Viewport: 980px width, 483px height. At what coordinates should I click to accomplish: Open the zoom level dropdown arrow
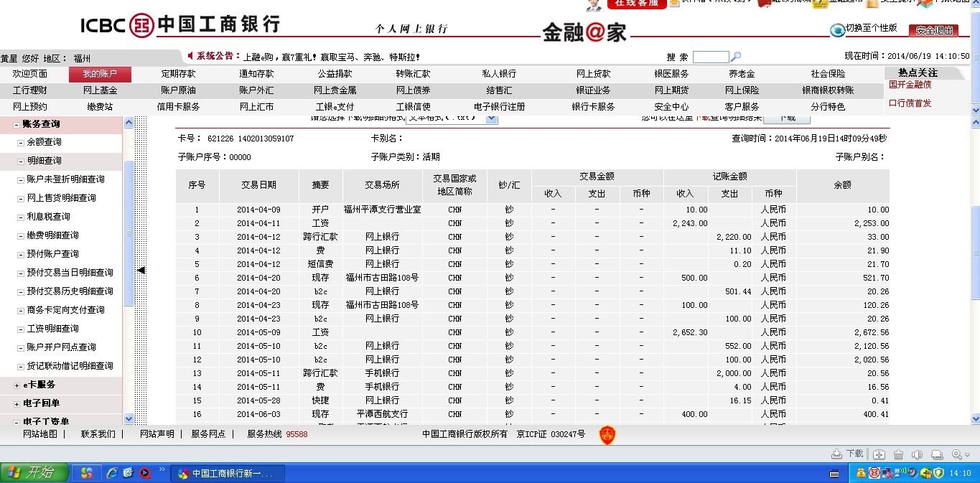pos(967,455)
